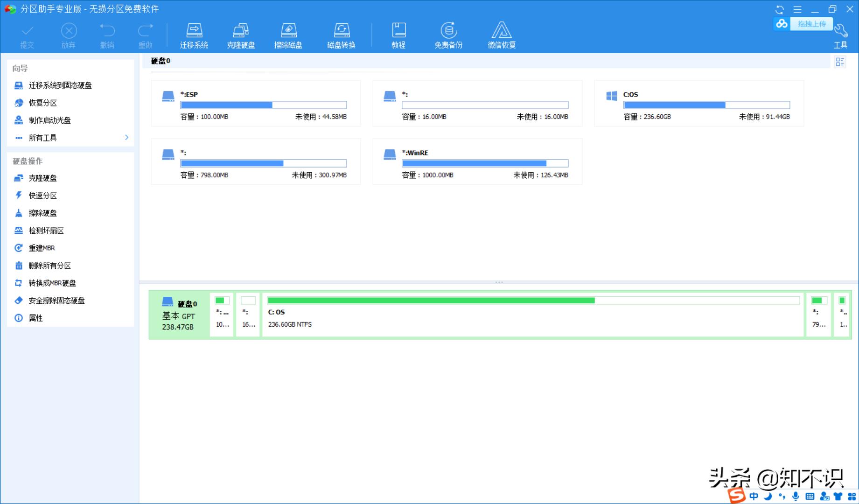The height and width of the screenshot is (504, 859).
Task: Click the *:ESP usage bar
Action: (x=264, y=105)
